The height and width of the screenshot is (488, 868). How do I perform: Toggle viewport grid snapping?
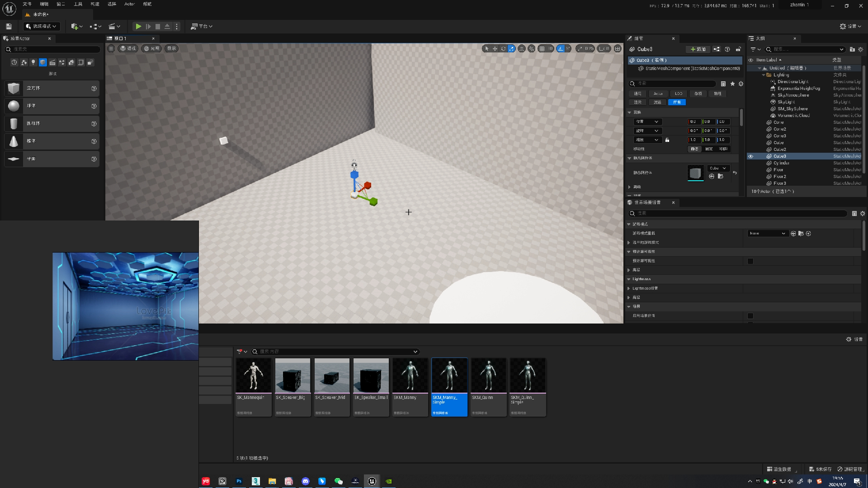(542, 48)
